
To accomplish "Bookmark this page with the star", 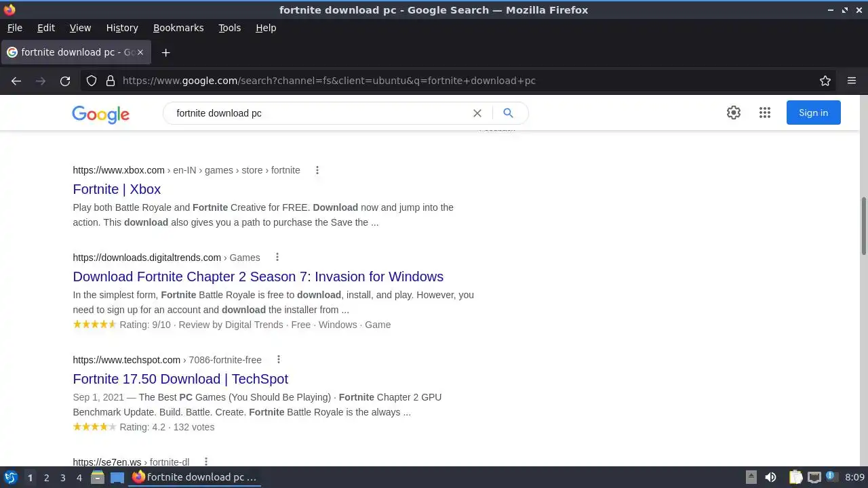I will (x=825, y=81).
